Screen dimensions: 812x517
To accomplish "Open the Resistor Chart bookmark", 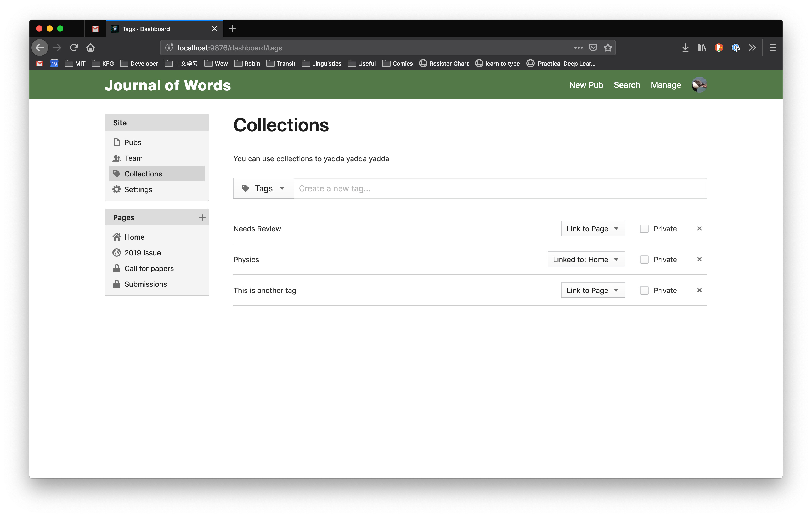I will [444, 63].
